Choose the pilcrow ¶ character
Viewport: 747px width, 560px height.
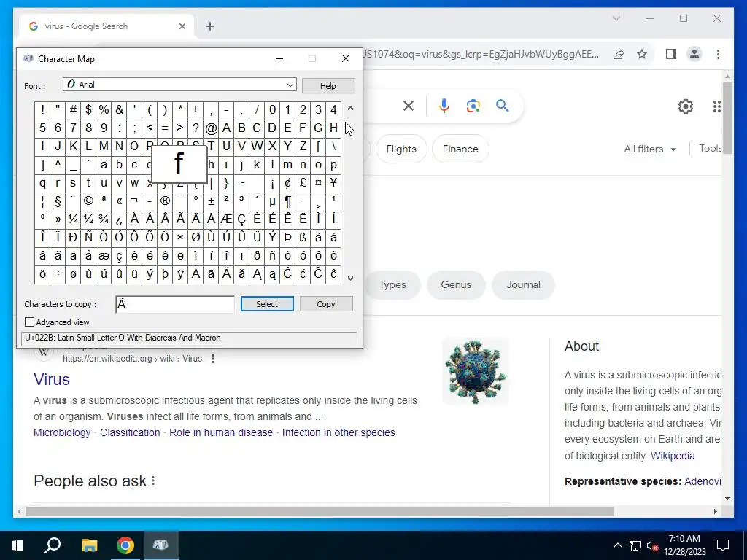tap(287, 201)
